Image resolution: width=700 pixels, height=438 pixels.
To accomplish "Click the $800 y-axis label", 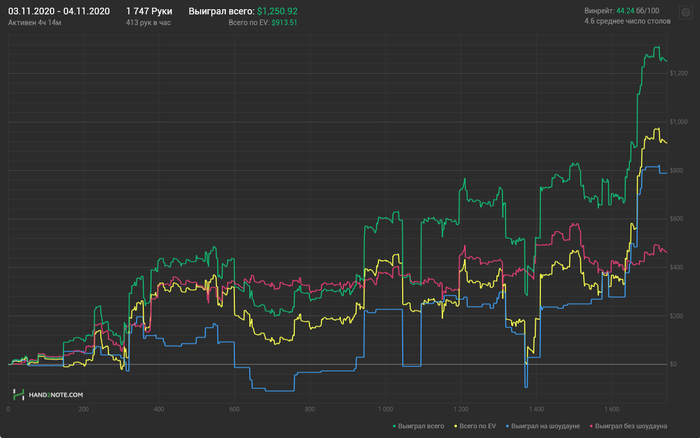I will click(x=676, y=171).
